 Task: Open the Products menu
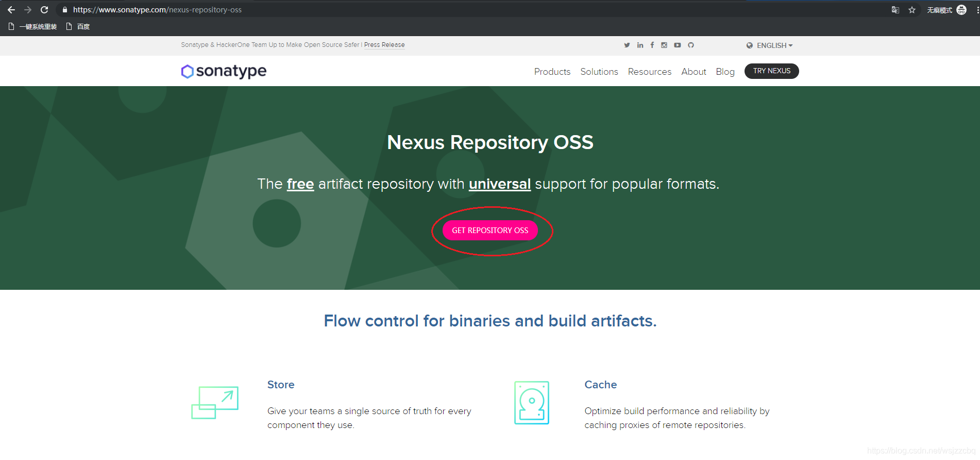pos(552,72)
